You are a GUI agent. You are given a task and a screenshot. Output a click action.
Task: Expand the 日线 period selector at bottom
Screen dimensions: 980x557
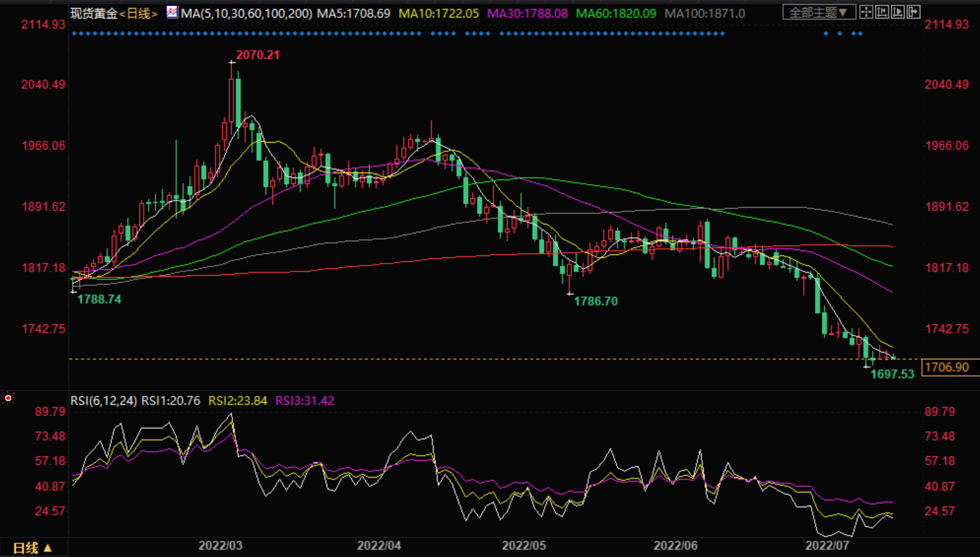pos(32,548)
